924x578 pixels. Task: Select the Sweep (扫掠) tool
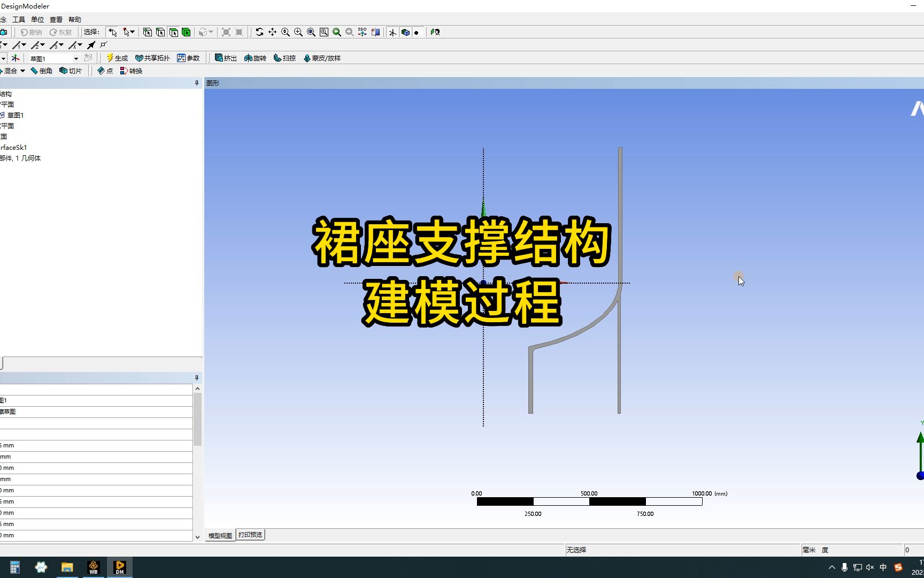(284, 58)
